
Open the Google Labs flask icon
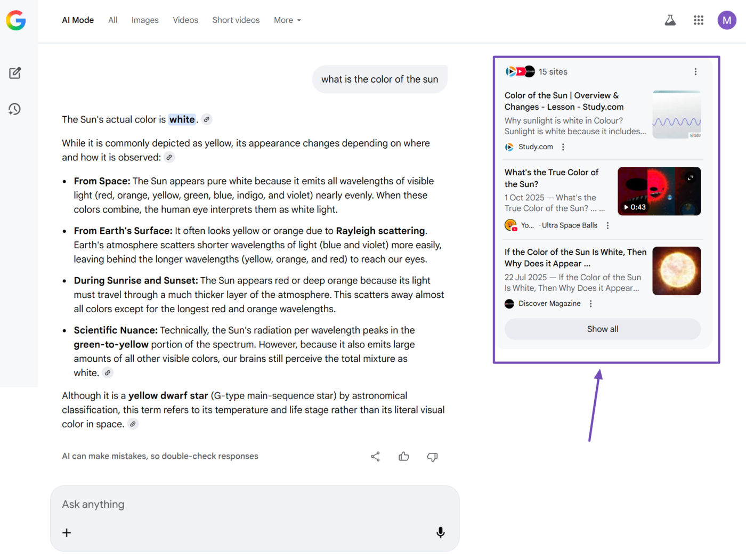670,20
